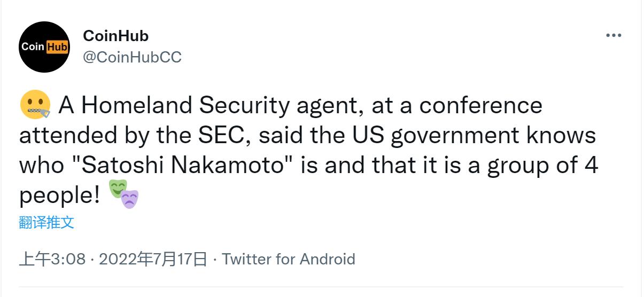Screen dimensions: 644x297
Task: Click the word people! in last line
Action: tap(59, 196)
